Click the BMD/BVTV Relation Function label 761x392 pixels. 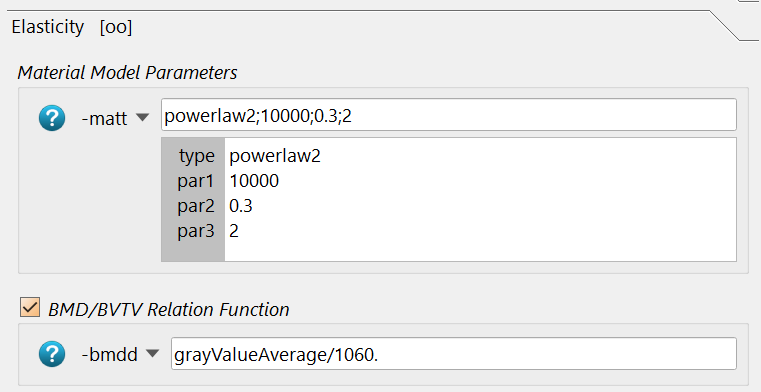click(x=169, y=310)
